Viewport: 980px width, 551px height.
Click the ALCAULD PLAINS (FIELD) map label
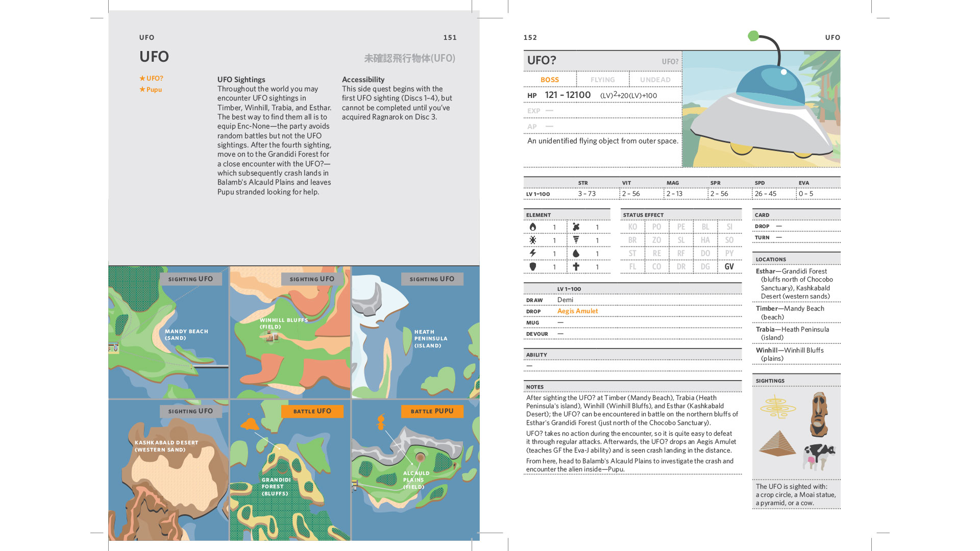click(x=416, y=480)
